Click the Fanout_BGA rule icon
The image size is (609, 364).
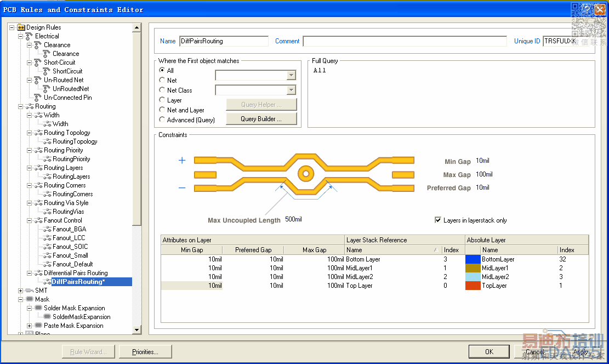[47, 229]
